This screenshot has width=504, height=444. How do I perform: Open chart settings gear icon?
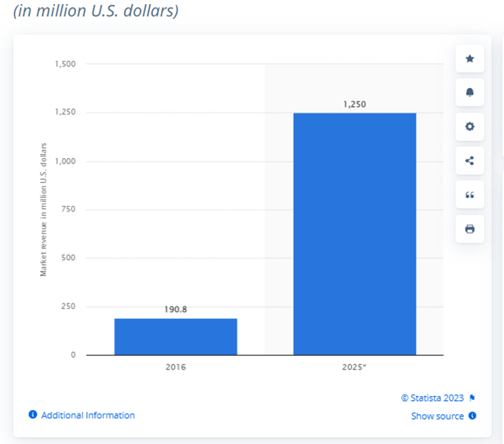point(469,127)
